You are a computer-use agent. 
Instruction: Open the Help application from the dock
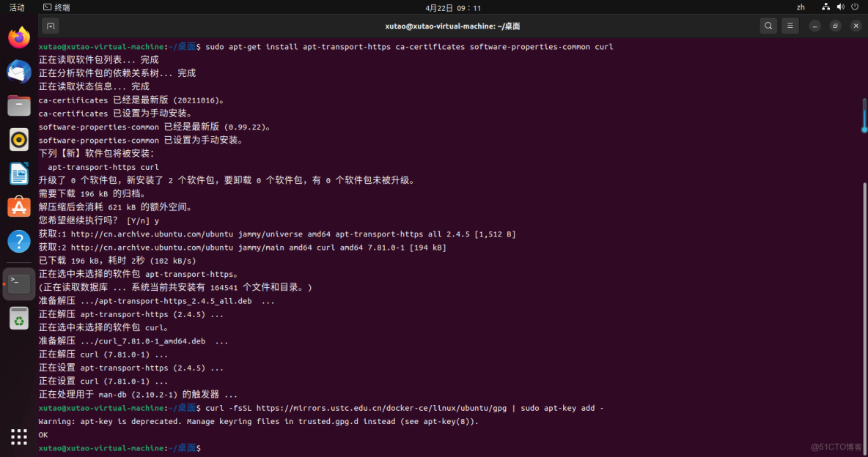(18, 242)
